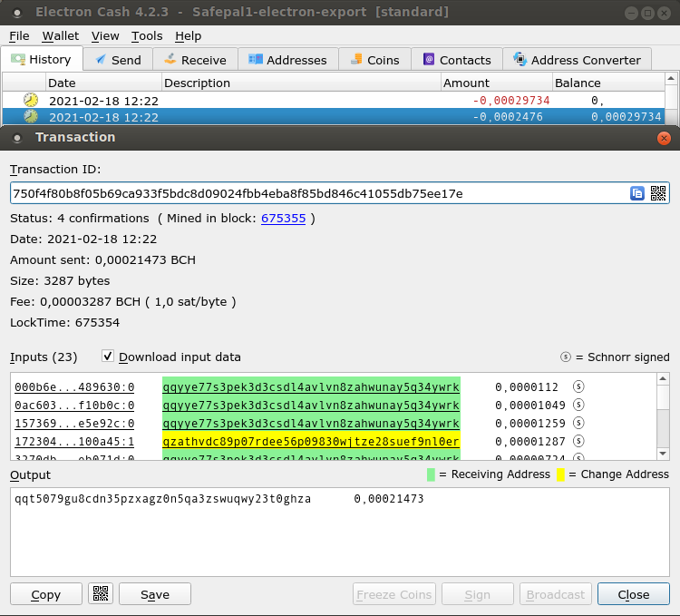Click the Receive tab icon

click(170, 59)
